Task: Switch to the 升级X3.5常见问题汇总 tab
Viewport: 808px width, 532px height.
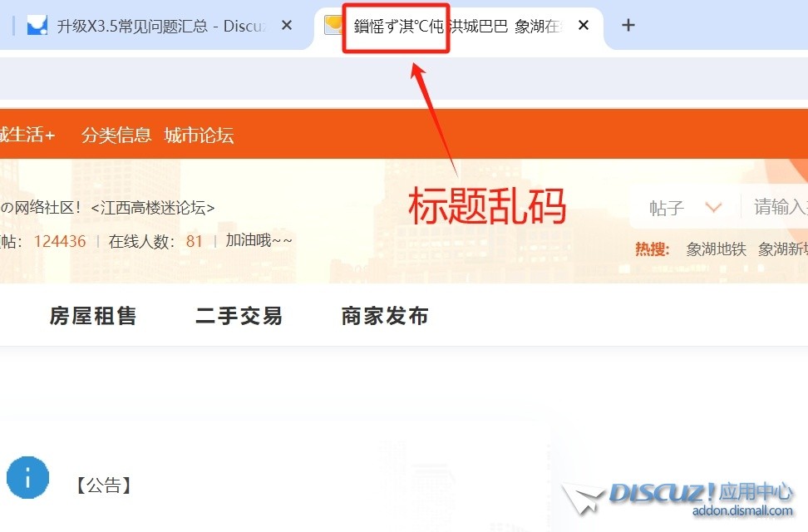Action: (158, 26)
